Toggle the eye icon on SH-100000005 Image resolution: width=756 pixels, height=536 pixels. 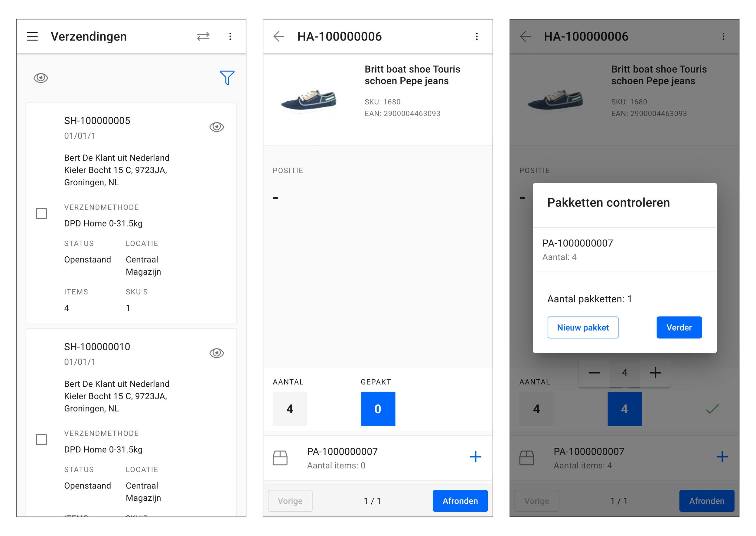click(217, 127)
